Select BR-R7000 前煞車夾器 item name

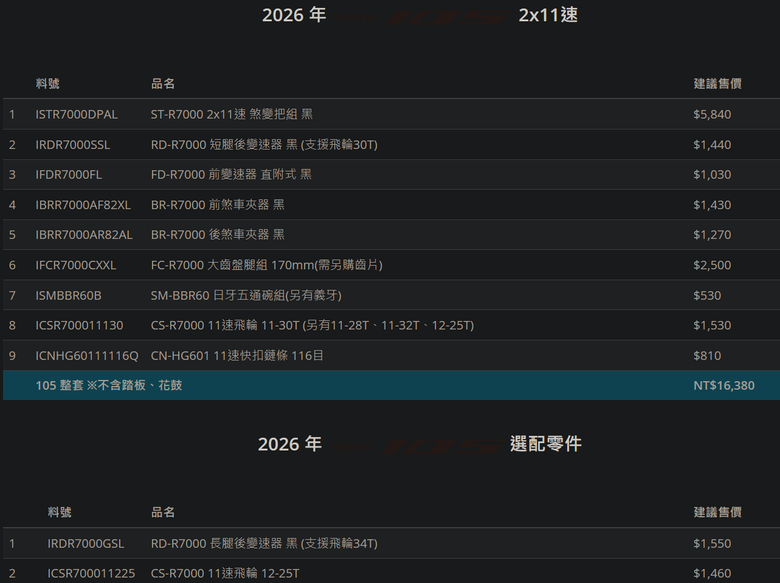218,205
